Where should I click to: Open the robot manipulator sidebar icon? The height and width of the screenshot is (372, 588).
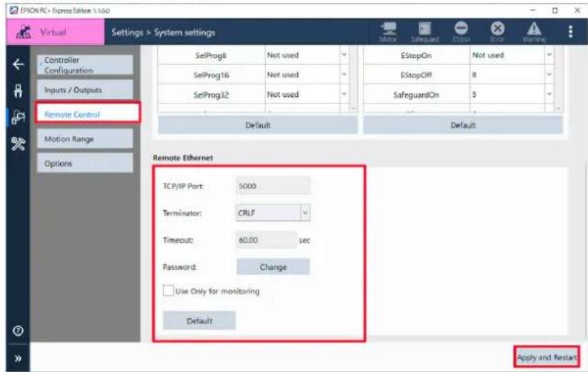pyautogui.click(x=18, y=91)
